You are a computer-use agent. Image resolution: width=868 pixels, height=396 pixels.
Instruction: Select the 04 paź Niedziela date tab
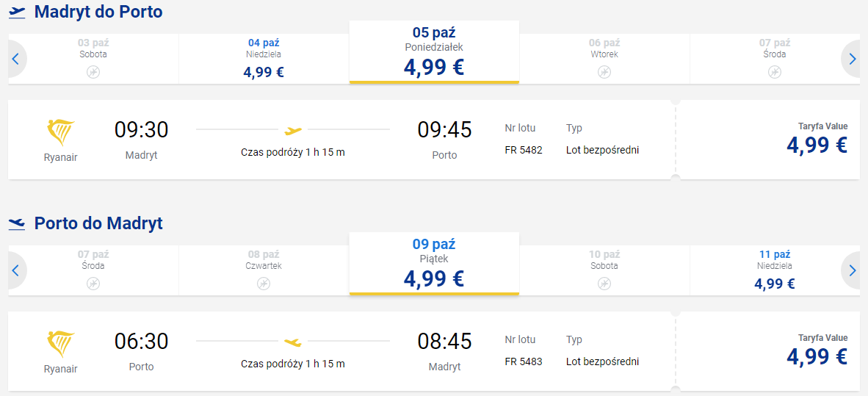pos(264,59)
